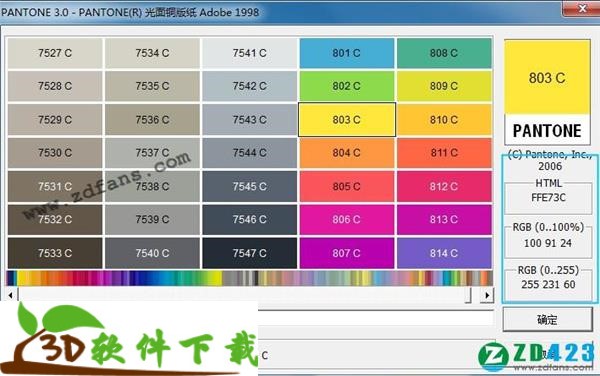This screenshot has width=600, height=376.
Task: Click the 814 C purple swatch
Action: click(x=444, y=253)
